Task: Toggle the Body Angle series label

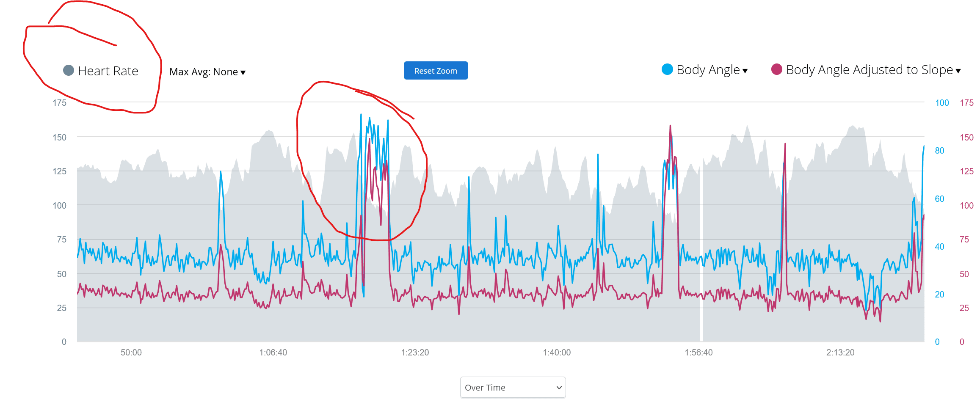Action: [708, 70]
